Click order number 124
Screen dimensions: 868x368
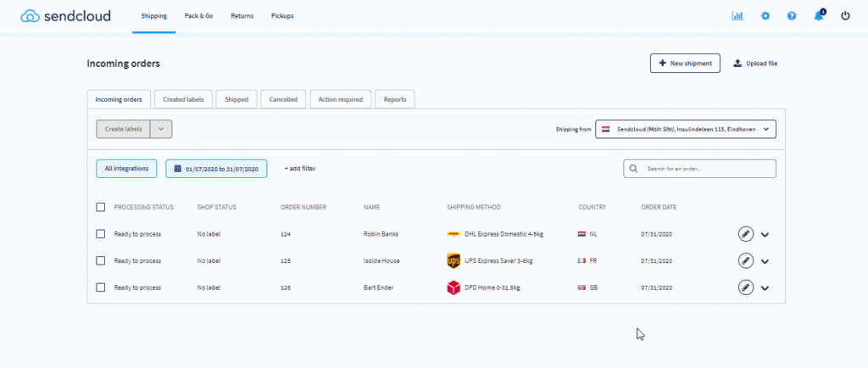tap(286, 234)
